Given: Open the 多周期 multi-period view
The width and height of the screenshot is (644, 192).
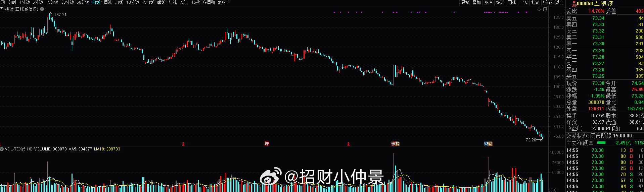Looking at the screenshot, I should [x=209, y=2].
